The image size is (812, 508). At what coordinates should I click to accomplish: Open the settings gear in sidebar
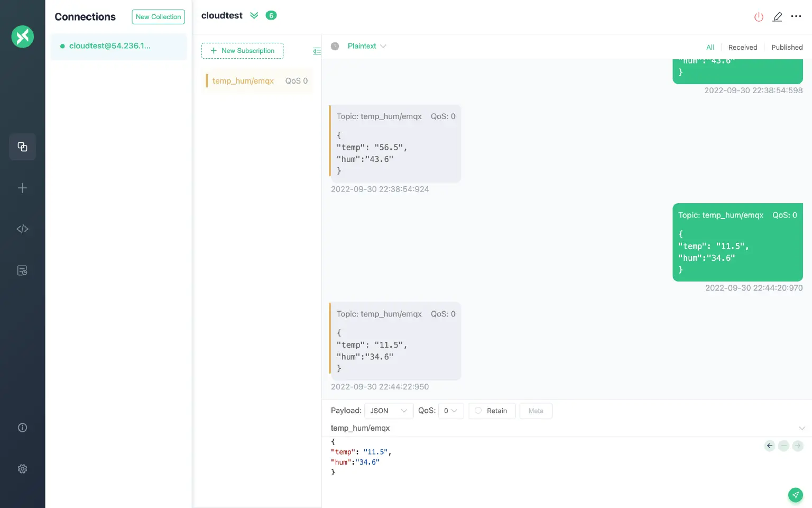(x=22, y=469)
